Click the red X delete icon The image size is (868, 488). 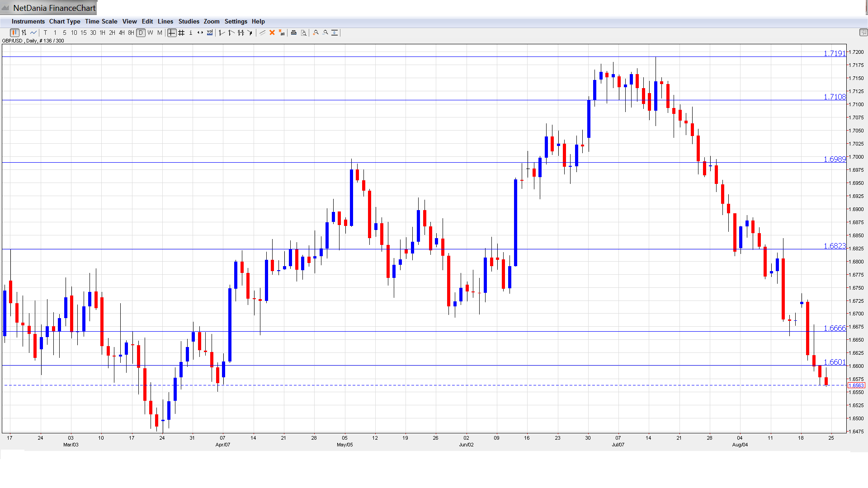(x=272, y=33)
